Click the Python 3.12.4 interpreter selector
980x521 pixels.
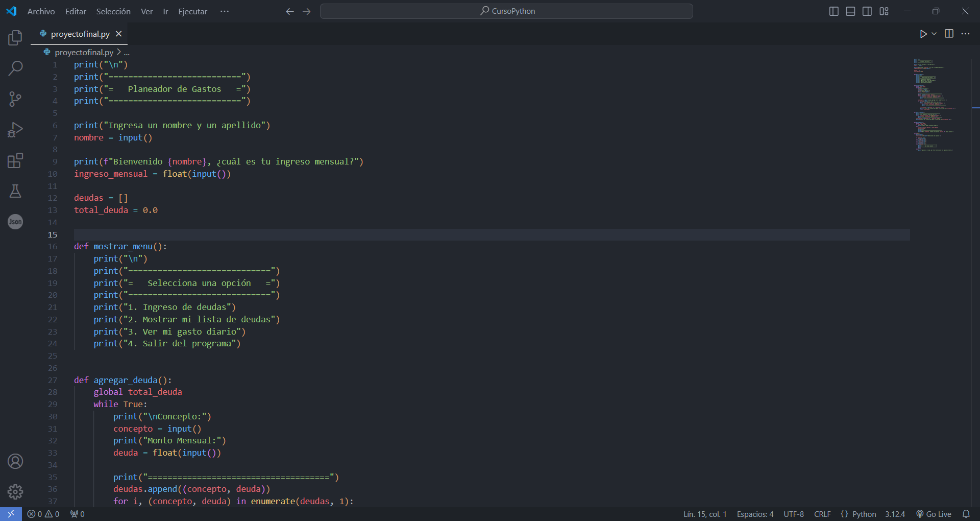pos(895,514)
